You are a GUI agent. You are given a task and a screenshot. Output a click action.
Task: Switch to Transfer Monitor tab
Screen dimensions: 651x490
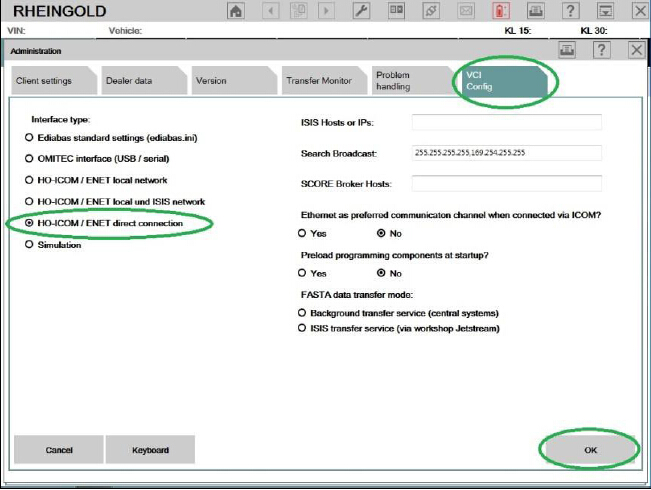[324, 81]
